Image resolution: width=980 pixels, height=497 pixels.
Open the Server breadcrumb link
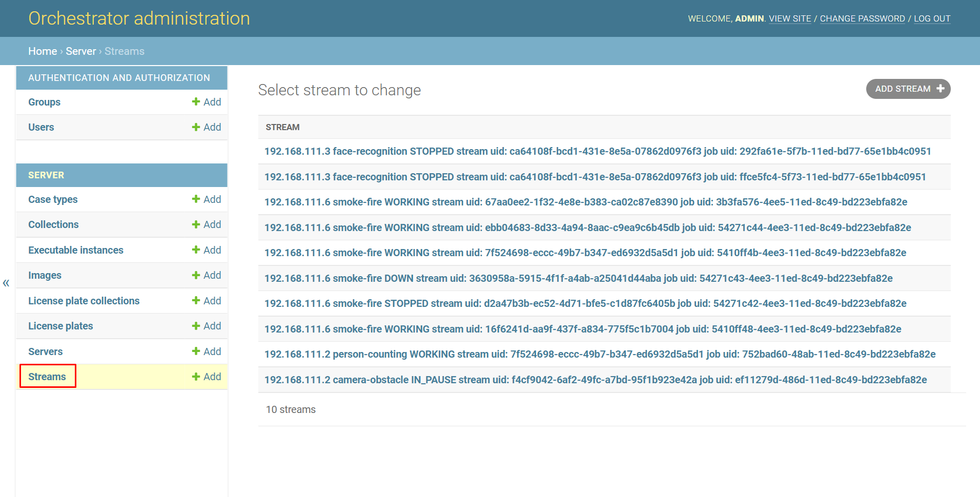[80, 51]
